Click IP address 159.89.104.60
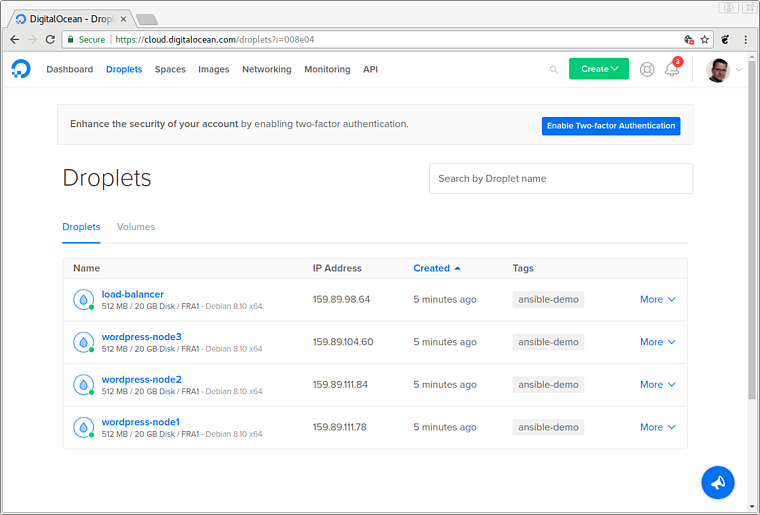The width and height of the screenshot is (760, 515). pyautogui.click(x=343, y=342)
